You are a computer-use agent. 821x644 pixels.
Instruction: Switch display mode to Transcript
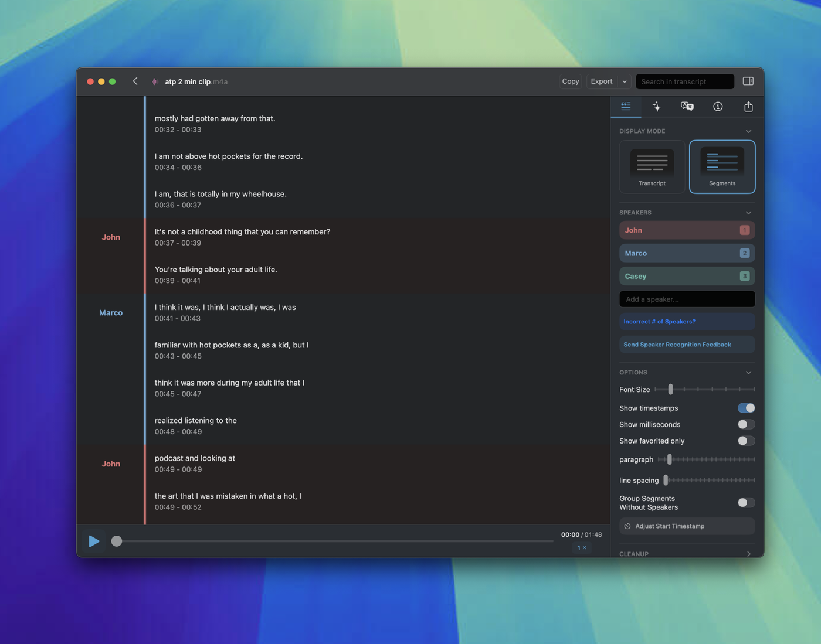pyautogui.click(x=652, y=167)
